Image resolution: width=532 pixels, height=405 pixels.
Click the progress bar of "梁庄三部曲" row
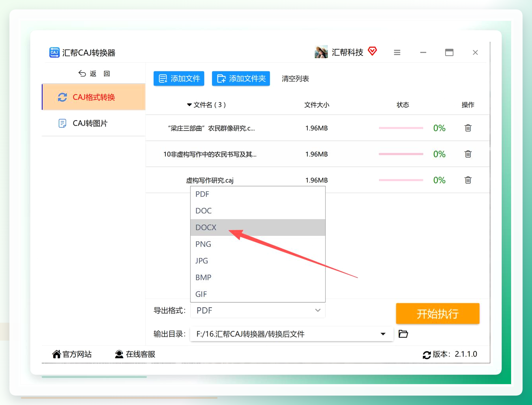pos(401,128)
